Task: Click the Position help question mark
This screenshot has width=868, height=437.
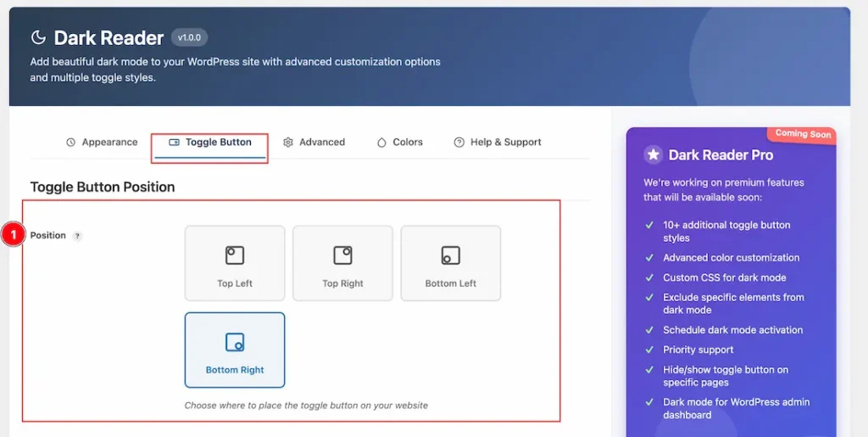Action: click(x=77, y=236)
